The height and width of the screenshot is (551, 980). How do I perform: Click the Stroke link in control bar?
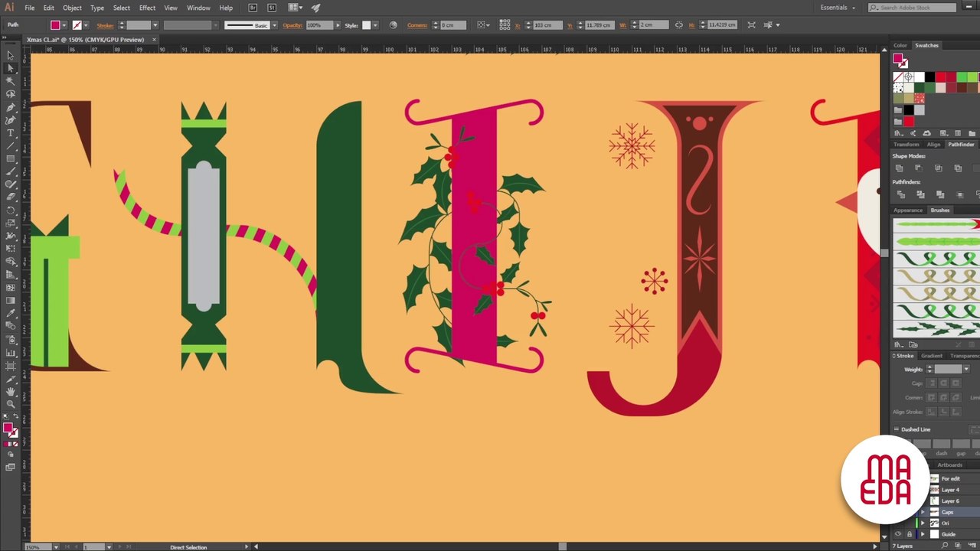pyautogui.click(x=105, y=25)
